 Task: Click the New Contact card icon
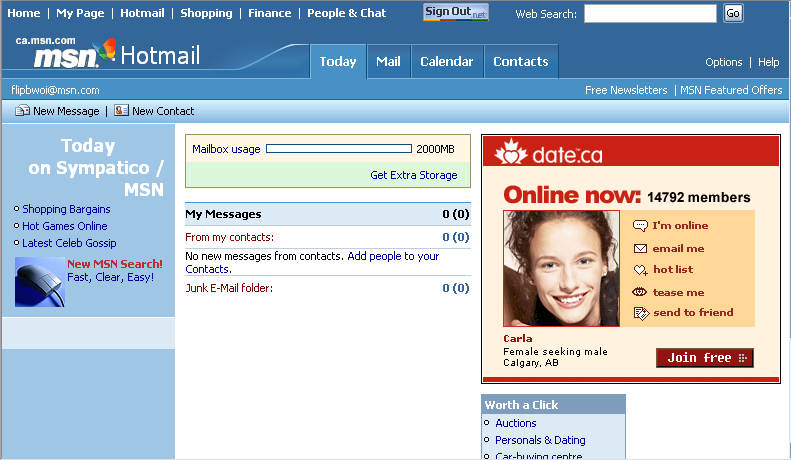point(121,110)
